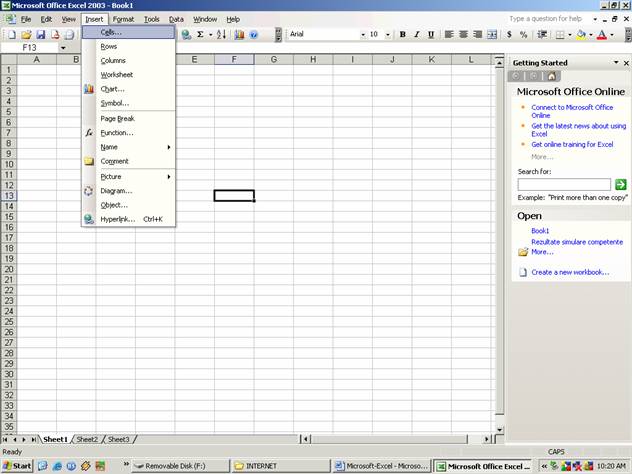Choose Worksheet from Insert menu
The height and width of the screenshot is (474, 632).
point(129,75)
